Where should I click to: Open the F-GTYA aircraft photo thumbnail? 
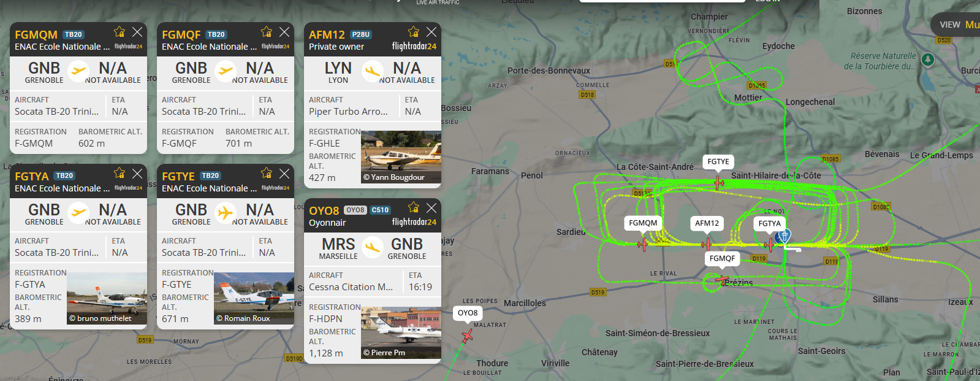point(107,298)
